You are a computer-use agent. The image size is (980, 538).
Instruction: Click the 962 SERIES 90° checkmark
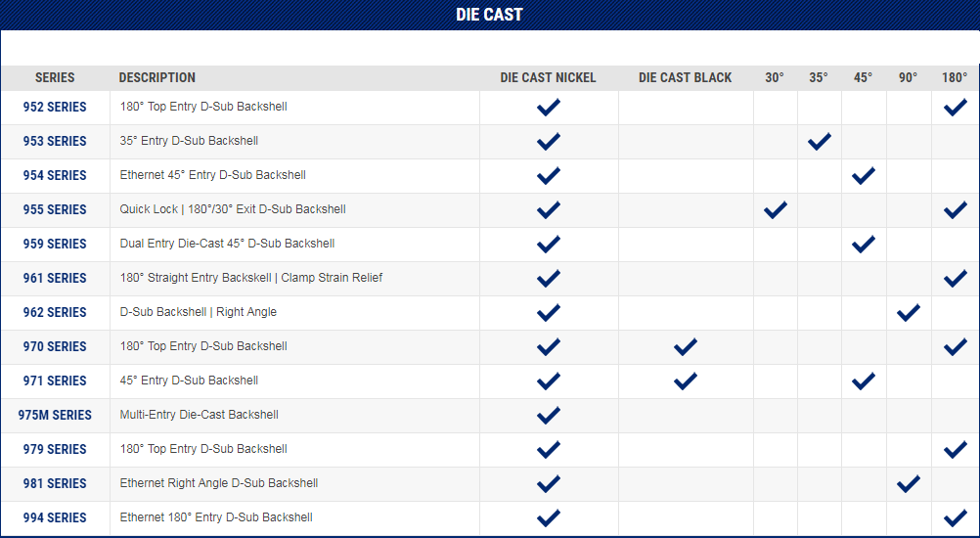[908, 312]
